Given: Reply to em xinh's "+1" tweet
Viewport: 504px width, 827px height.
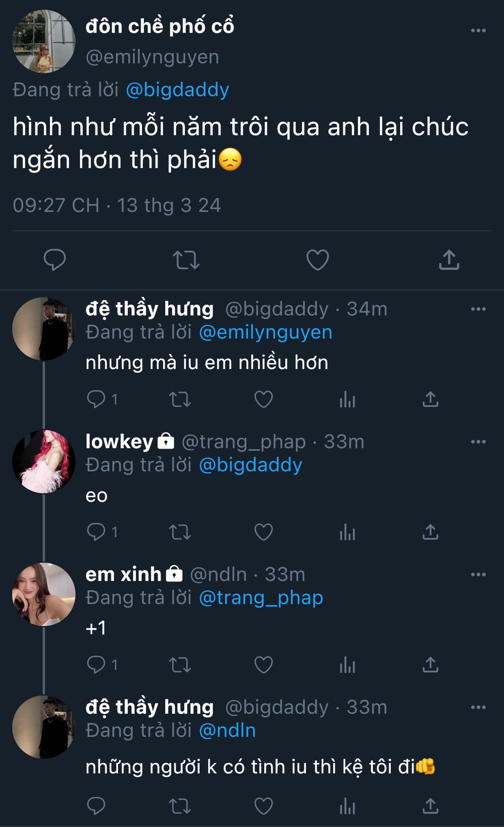Looking at the screenshot, I should click(96, 665).
